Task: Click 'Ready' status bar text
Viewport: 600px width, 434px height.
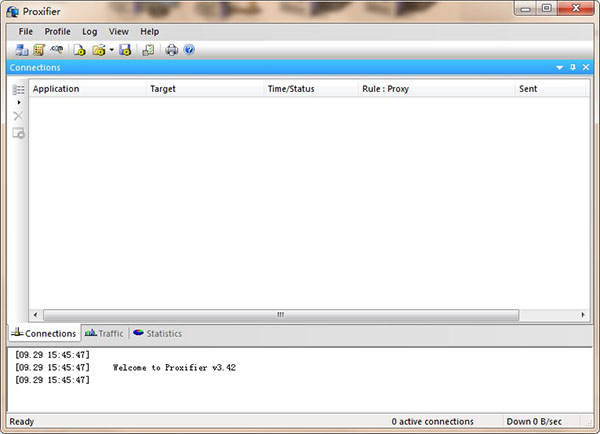Action: (22, 421)
